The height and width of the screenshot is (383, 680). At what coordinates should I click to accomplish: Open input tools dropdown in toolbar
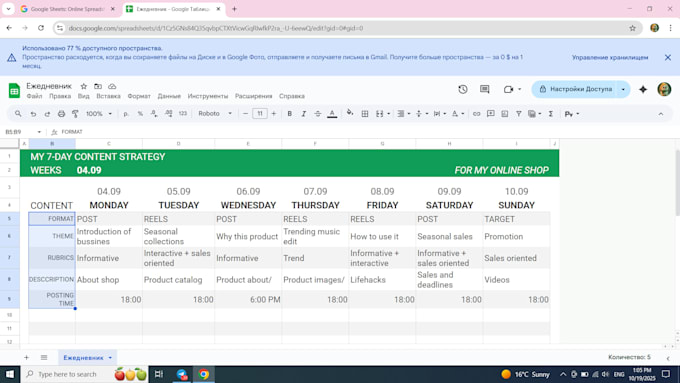pyautogui.click(x=572, y=114)
